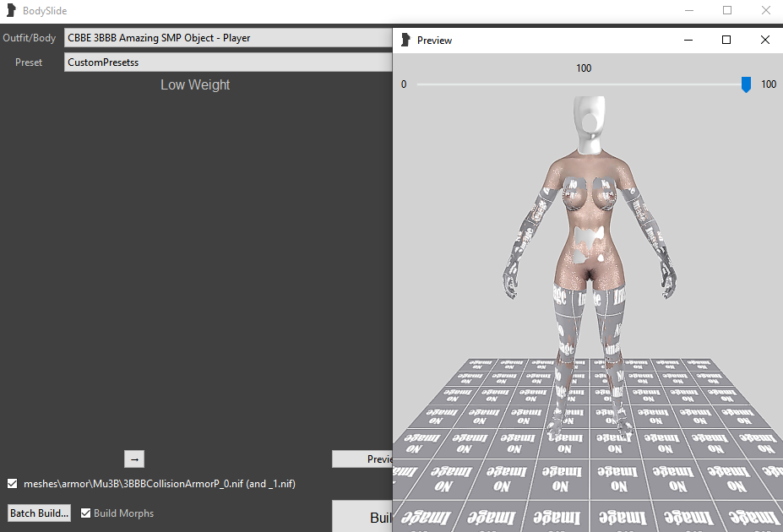
Task: Click the weight slider handle in Preview
Action: click(746, 84)
